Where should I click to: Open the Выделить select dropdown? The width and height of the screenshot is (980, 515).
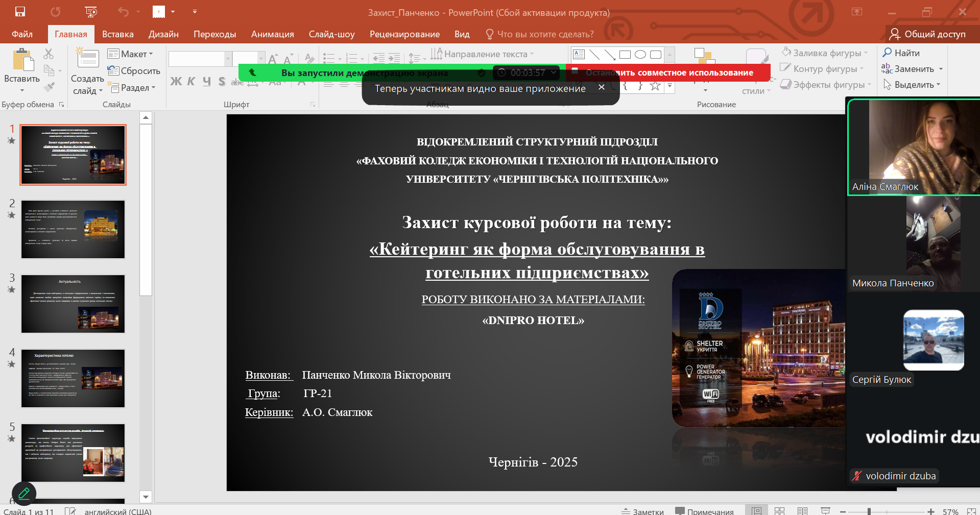point(913,85)
